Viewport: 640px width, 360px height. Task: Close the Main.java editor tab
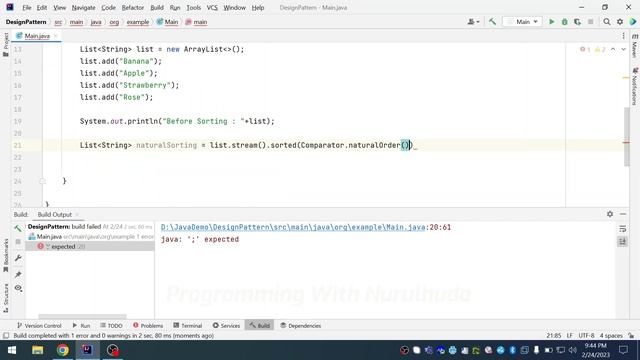(x=56, y=36)
